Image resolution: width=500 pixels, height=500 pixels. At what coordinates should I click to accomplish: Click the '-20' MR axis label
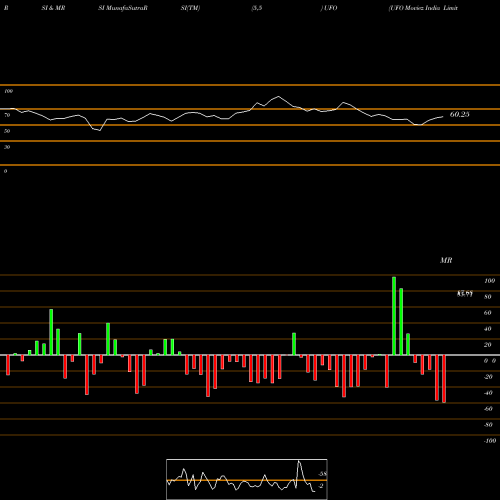[488, 377]
